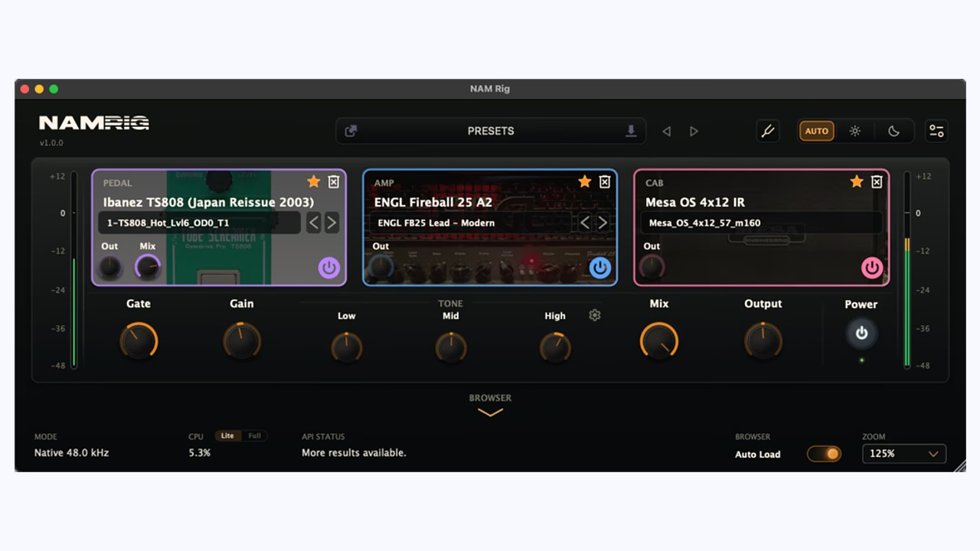The image size is (980, 551).
Task: Set CPU mode to Full
Action: [254, 435]
